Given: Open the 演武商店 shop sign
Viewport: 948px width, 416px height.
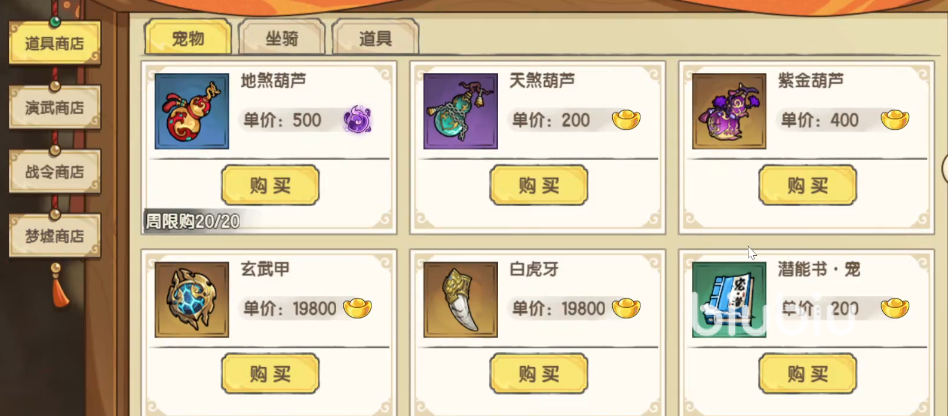Looking at the screenshot, I should pos(54,108).
